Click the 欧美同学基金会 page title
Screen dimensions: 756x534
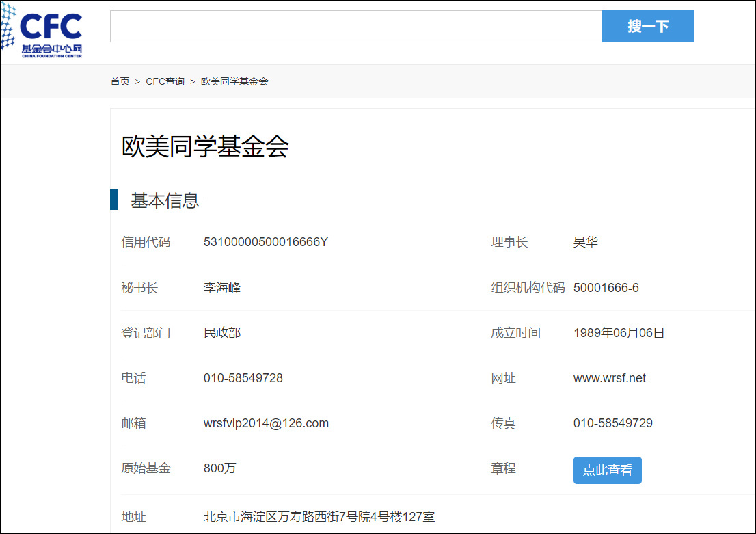205,147
